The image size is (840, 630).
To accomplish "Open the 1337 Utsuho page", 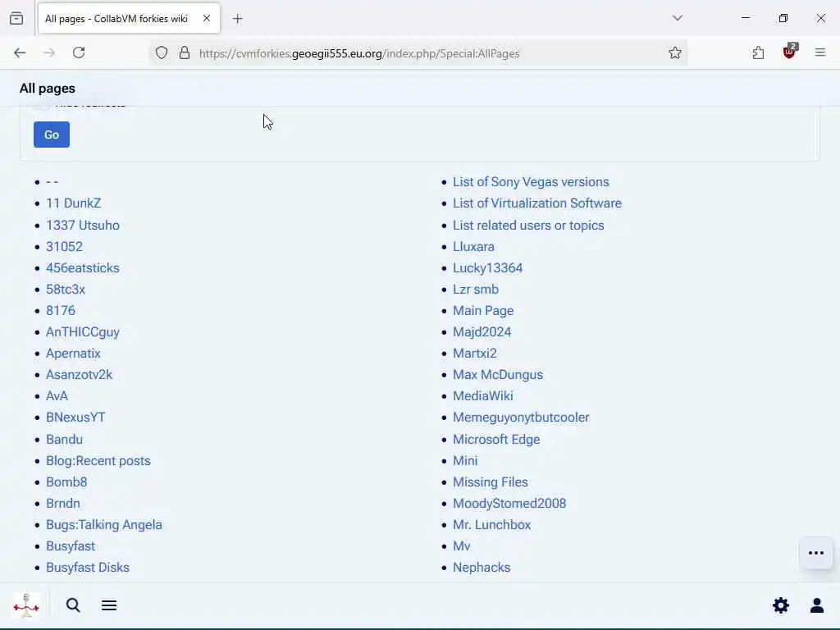I will click(83, 225).
